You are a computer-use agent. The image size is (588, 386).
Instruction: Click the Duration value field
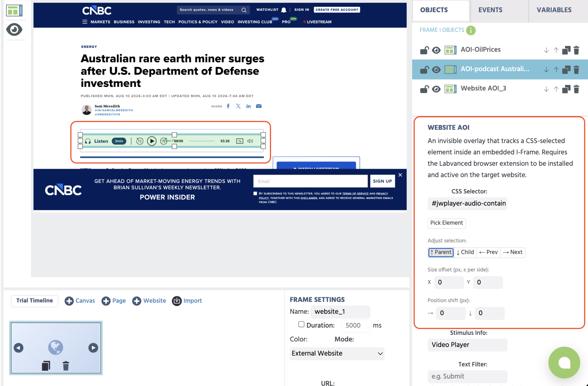pyautogui.click(x=356, y=326)
